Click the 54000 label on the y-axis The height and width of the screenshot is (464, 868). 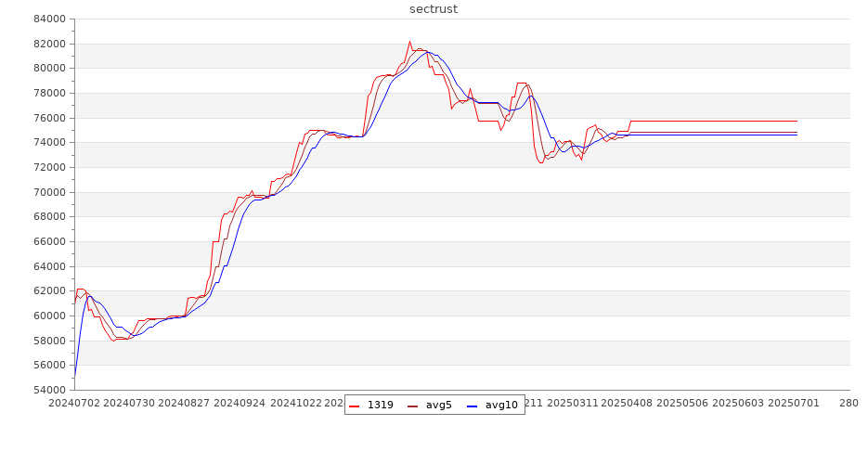point(46,390)
